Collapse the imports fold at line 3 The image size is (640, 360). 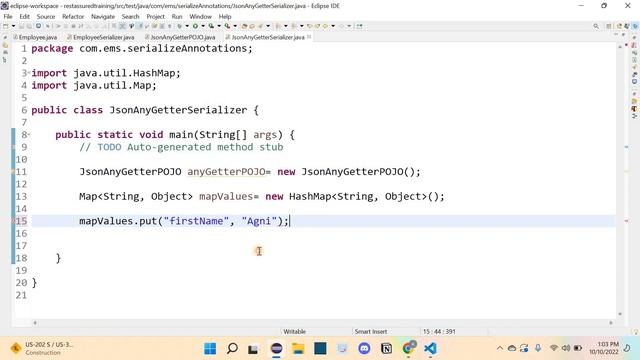click(29, 73)
